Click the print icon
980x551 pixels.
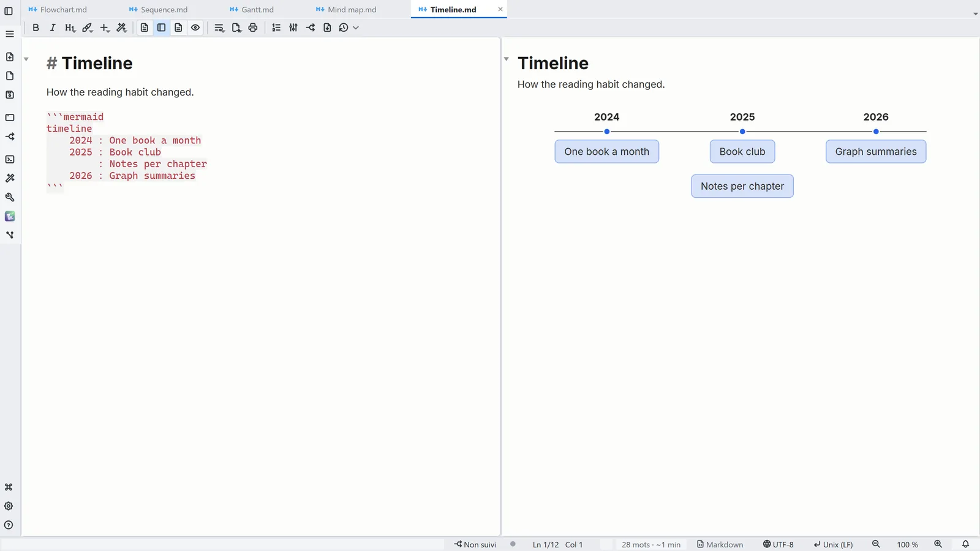[x=253, y=28]
